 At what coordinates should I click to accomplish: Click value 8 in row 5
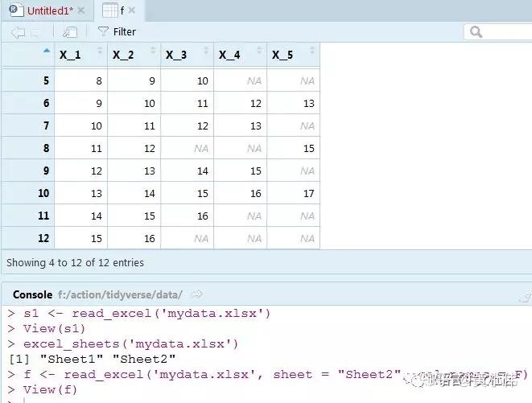click(99, 80)
